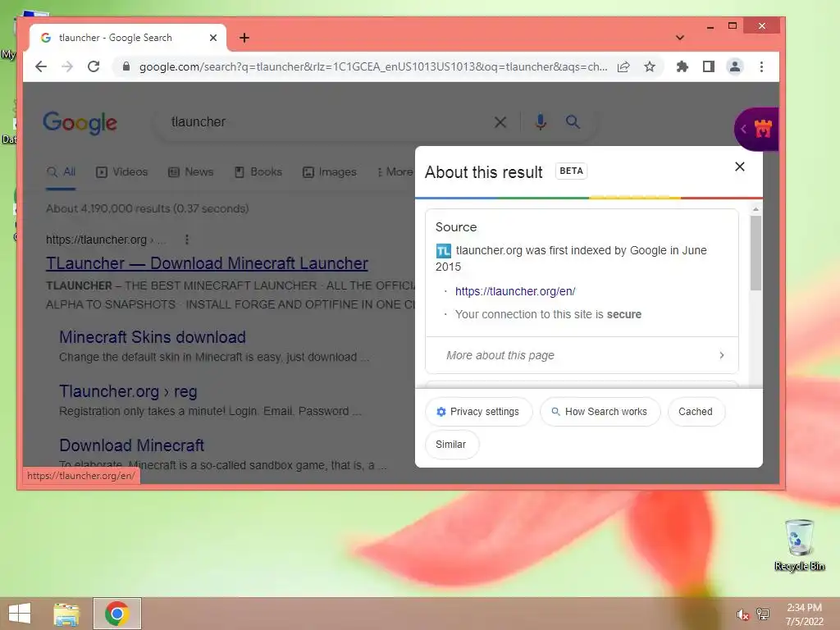Switch to the Images tab

pos(330,172)
